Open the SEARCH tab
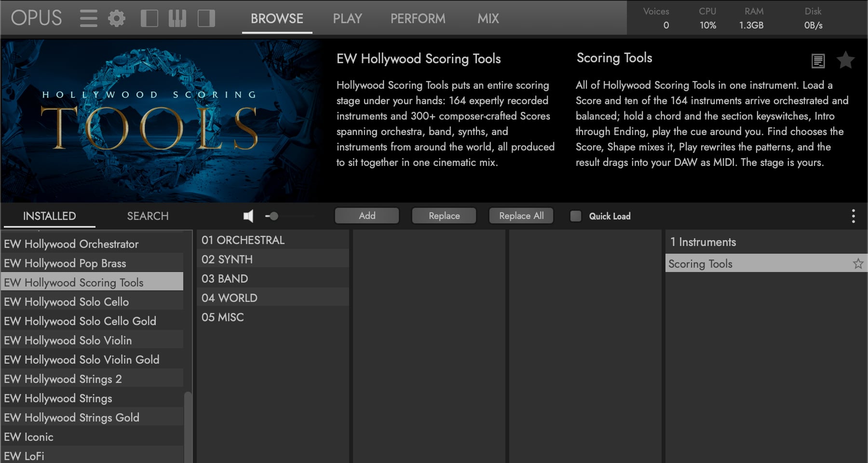The width and height of the screenshot is (868, 463). 148,216
